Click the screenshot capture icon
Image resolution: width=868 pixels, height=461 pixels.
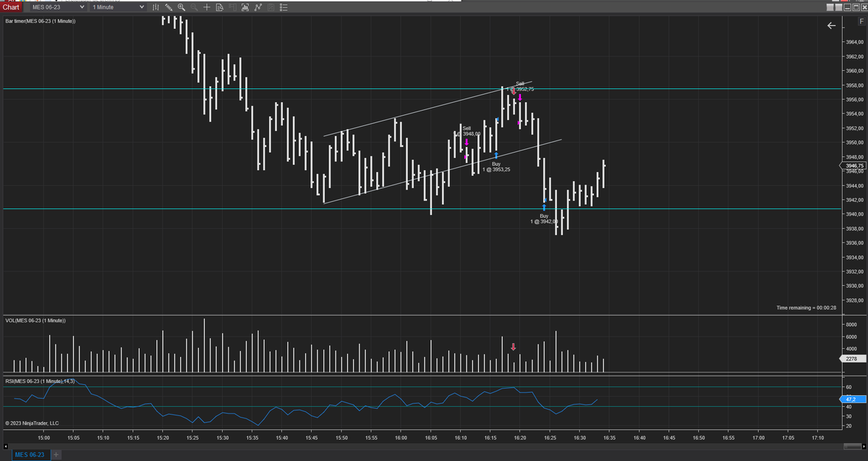(x=244, y=7)
